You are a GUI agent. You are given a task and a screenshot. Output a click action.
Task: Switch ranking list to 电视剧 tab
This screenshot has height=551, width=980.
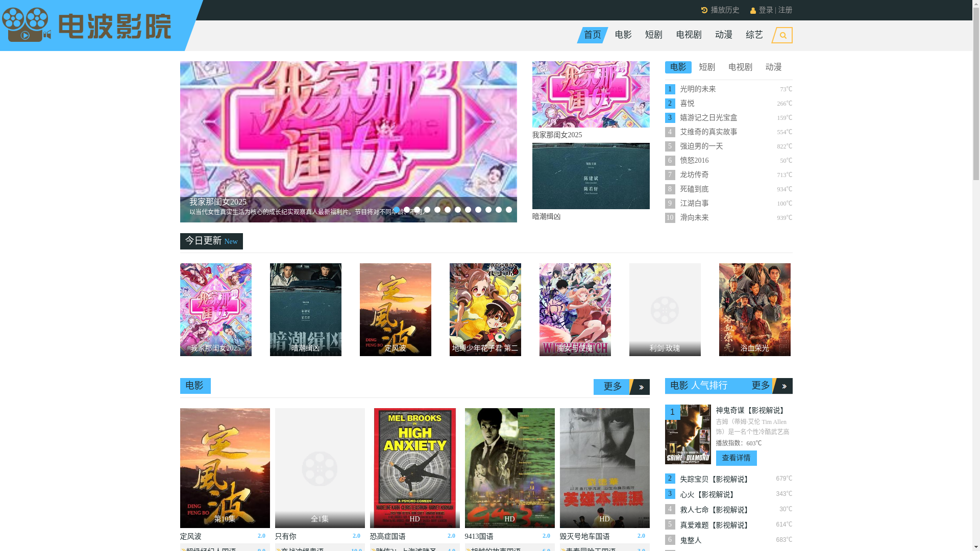[741, 67]
